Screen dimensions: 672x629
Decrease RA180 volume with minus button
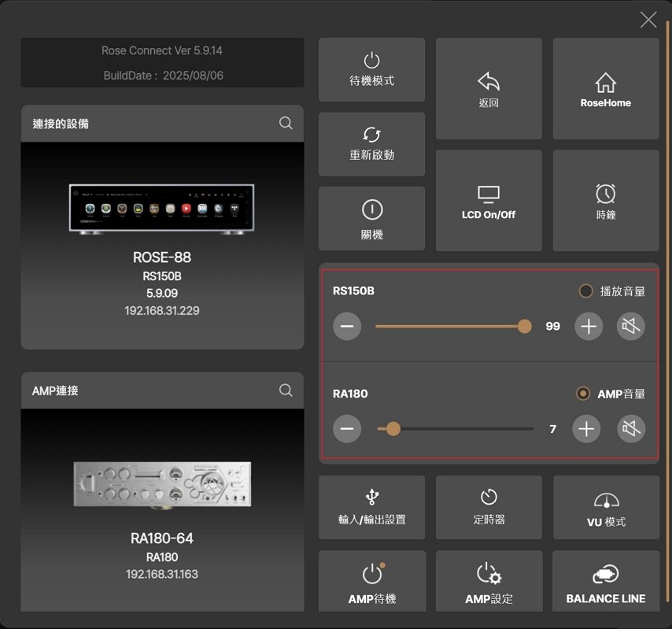(347, 429)
